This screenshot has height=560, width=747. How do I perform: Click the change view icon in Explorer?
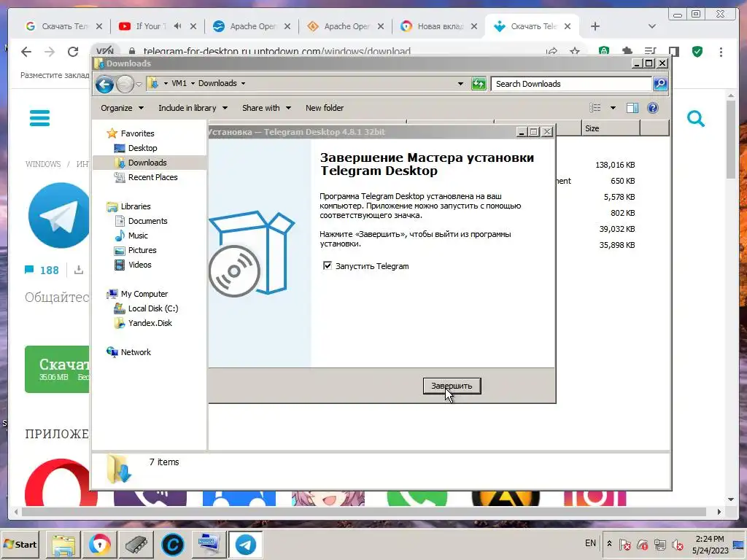click(595, 108)
